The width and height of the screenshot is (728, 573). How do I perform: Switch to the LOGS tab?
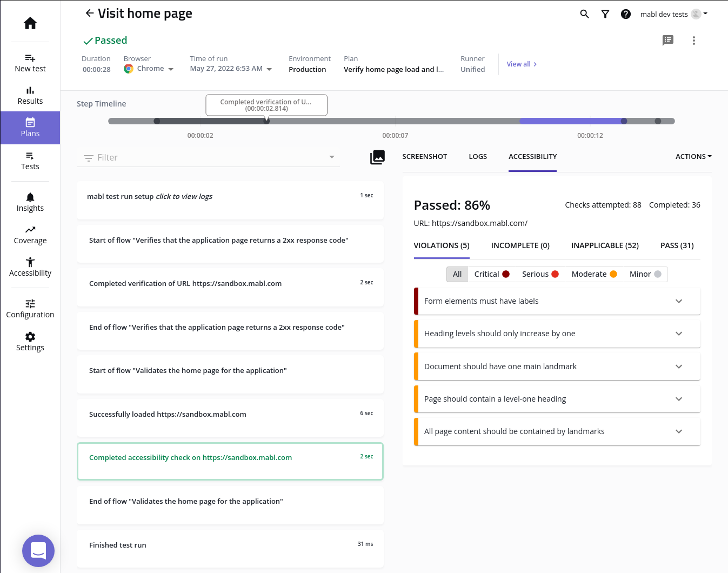[478, 156]
